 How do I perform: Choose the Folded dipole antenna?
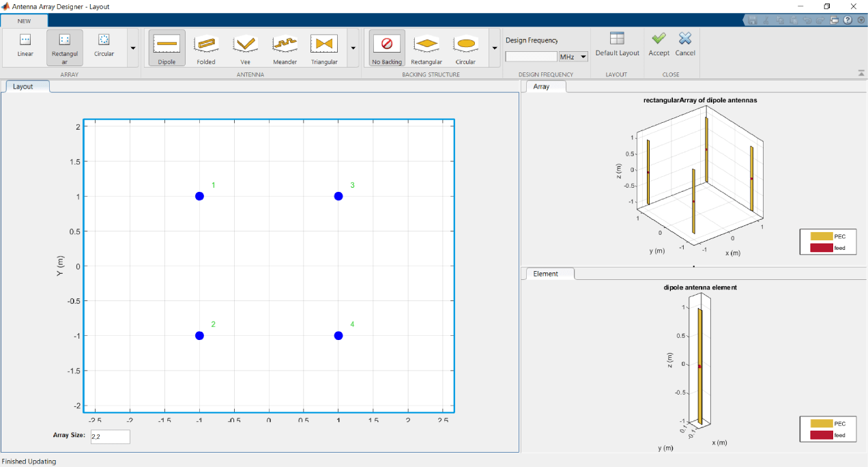click(x=206, y=46)
